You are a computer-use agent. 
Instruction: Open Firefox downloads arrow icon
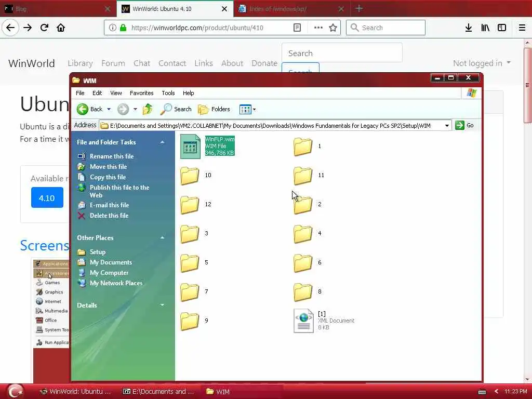(469, 28)
